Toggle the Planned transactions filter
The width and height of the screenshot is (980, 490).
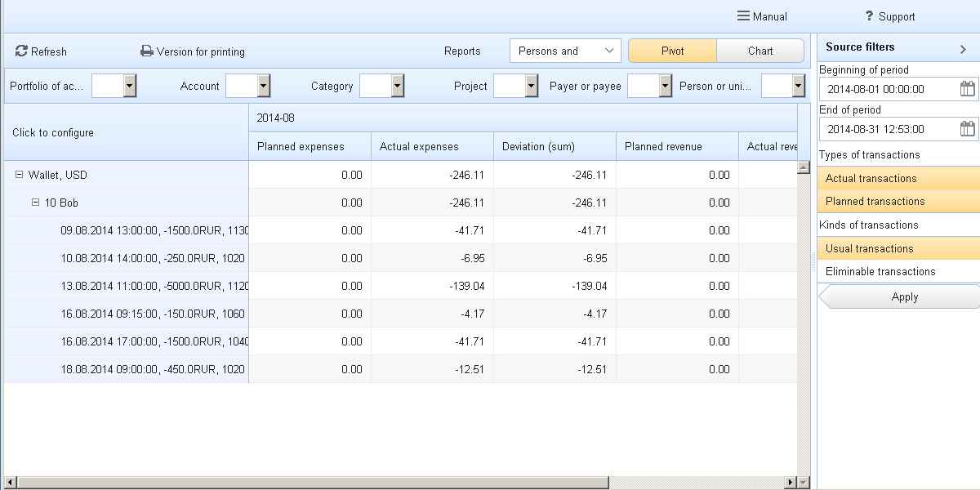point(898,201)
